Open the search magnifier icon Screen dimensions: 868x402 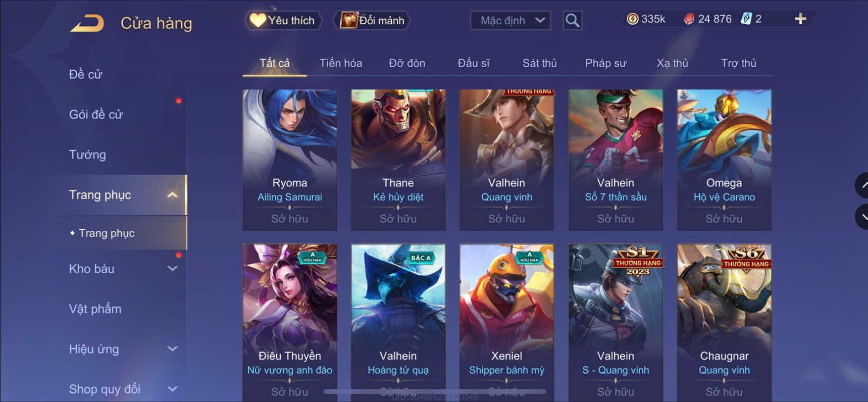(x=572, y=21)
